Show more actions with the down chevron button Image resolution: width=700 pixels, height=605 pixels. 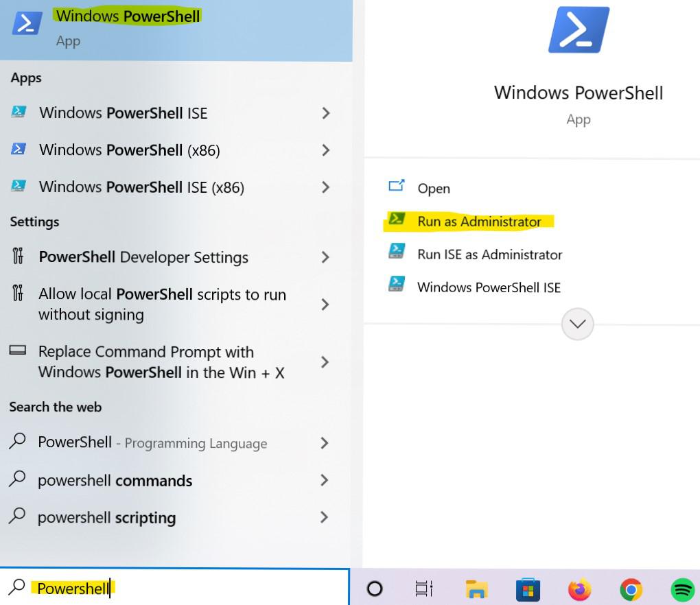point(578,324)
